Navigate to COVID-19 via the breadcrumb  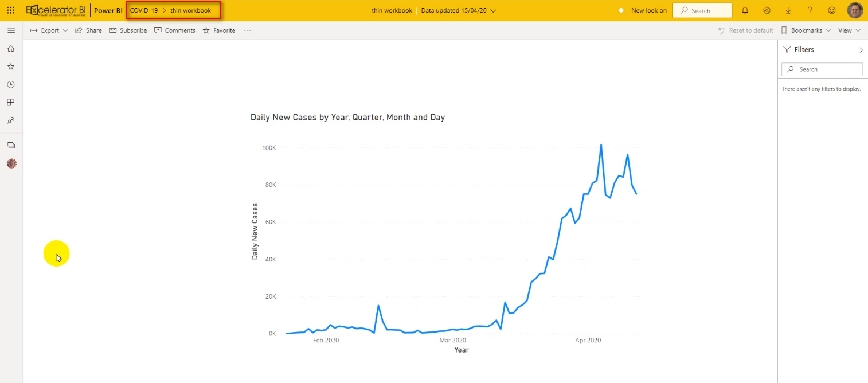click(x=144, y=10)
